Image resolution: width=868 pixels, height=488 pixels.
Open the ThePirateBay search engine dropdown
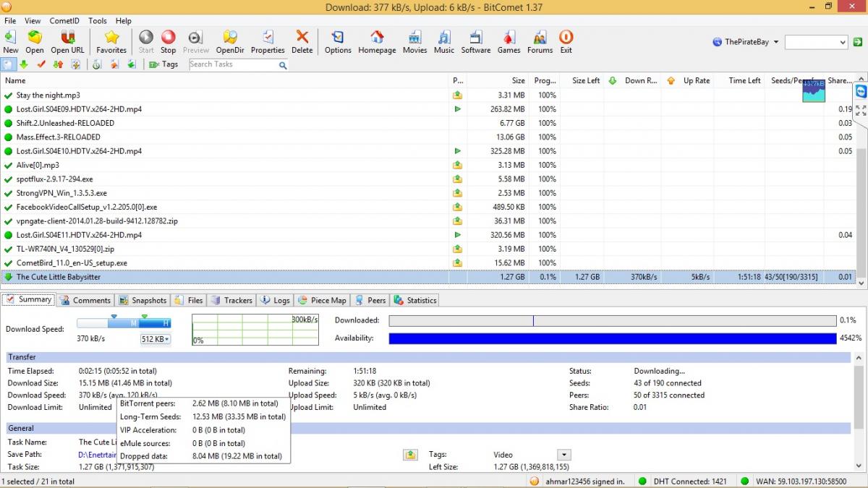(x=746, y=42)
